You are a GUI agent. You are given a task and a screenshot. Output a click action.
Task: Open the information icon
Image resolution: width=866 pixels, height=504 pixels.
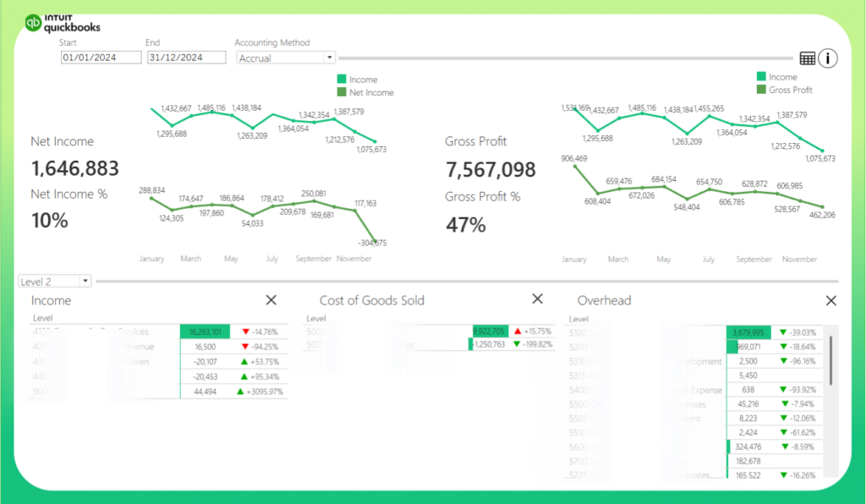[828, 58]
